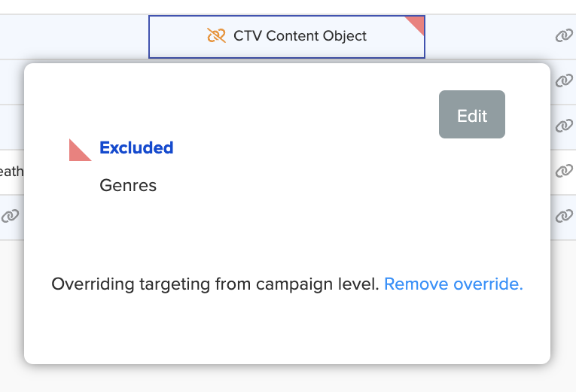The height and width of the screenshot is (392, 576).
Task: Click the right-edge link icon in the second row
Action: tap(564, 81)
